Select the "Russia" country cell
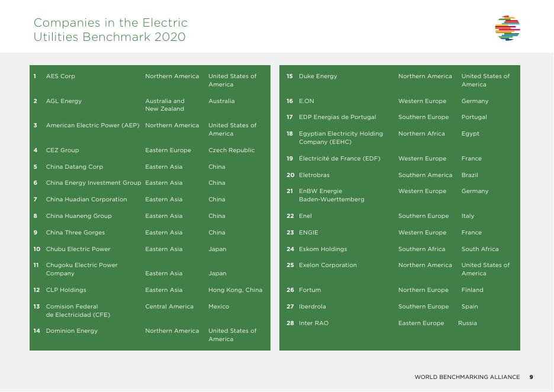The width and height of the screenshot is (554, 392). tap(468, 323)
